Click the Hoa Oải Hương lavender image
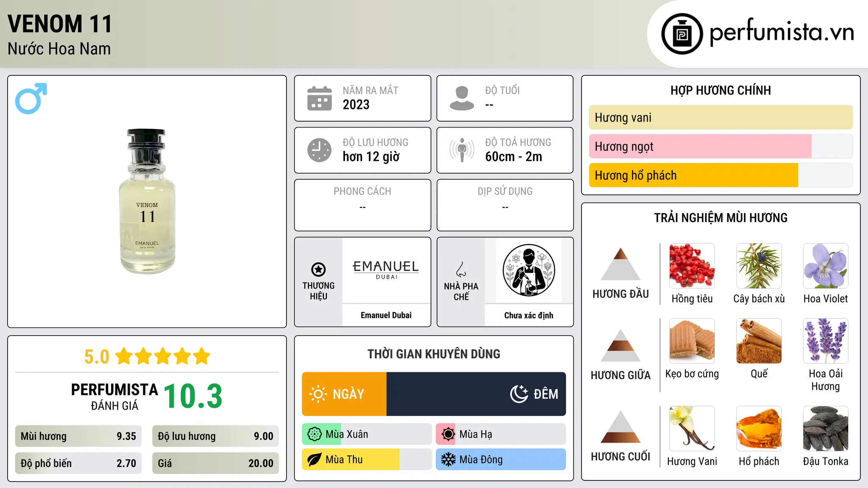The image size is (868, 488). click(x=826, y=341)
